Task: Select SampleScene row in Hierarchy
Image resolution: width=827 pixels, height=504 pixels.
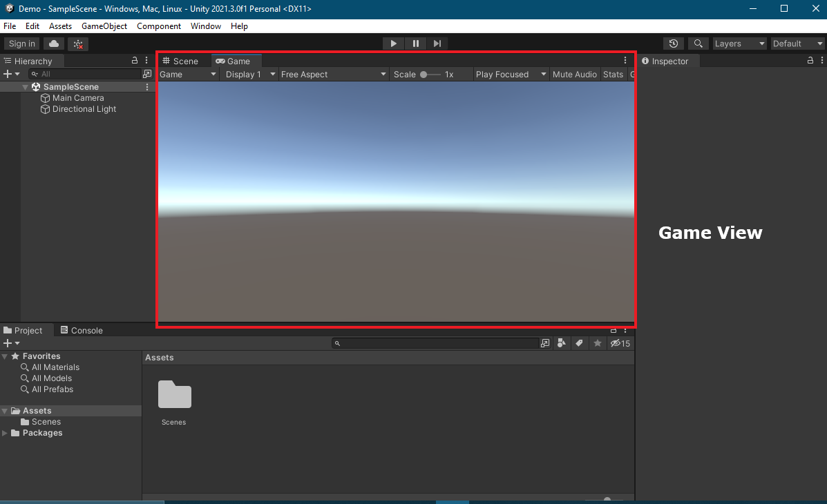Action: [77, 87]
